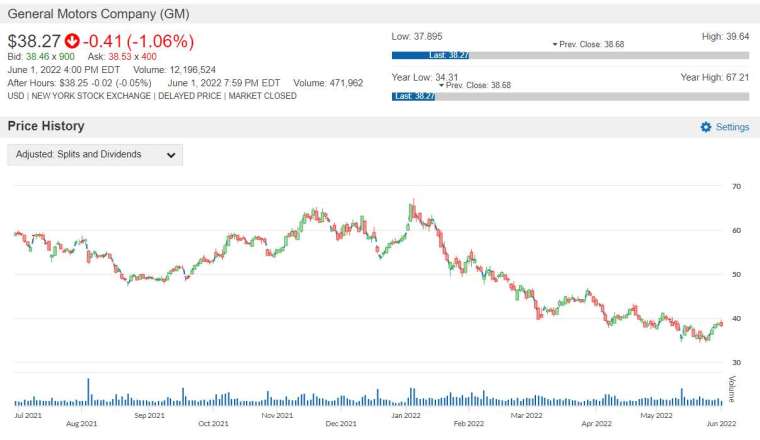Click the vertical Volume axis label
The width and height of the screenshot is (760, 440).
[732, 389]
